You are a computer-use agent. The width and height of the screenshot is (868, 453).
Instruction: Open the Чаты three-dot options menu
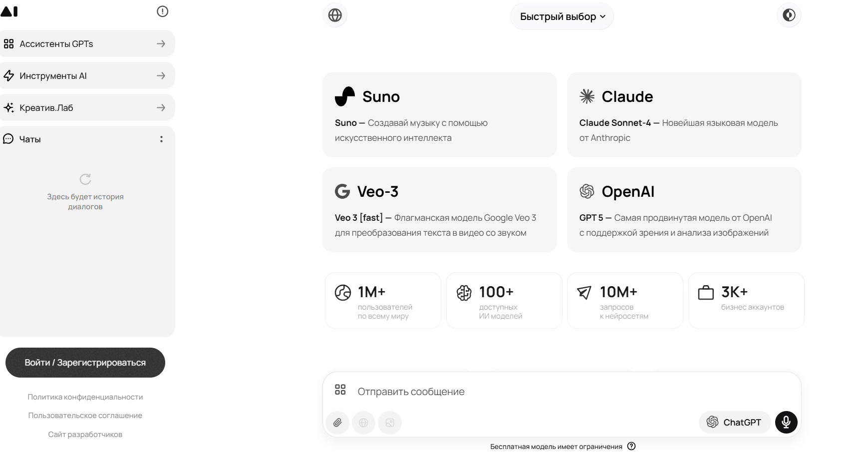tap(161, 139)
